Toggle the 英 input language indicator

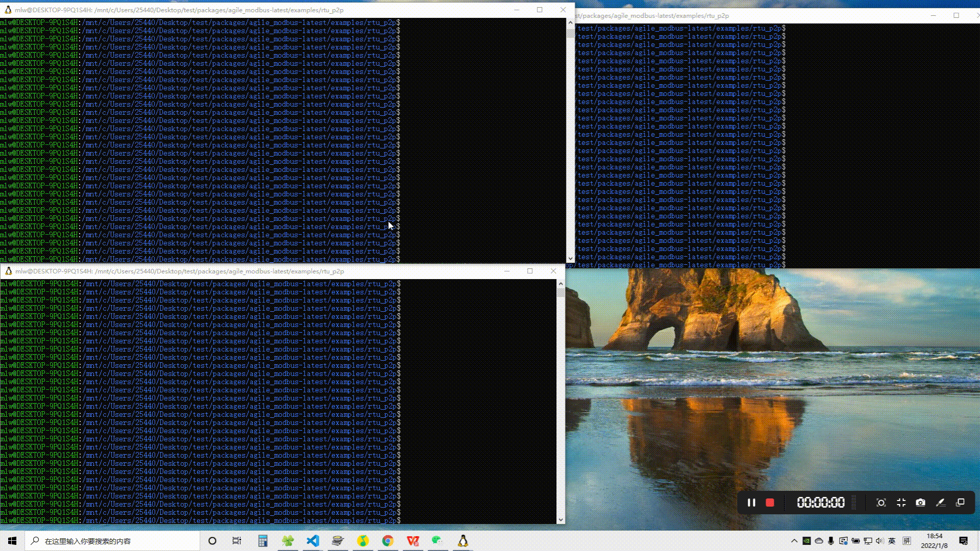[892, 541]
